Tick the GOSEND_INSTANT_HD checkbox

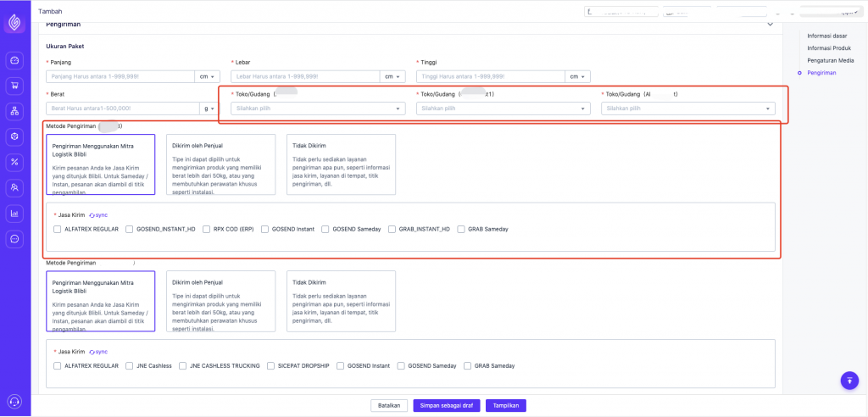coord(130,229)
